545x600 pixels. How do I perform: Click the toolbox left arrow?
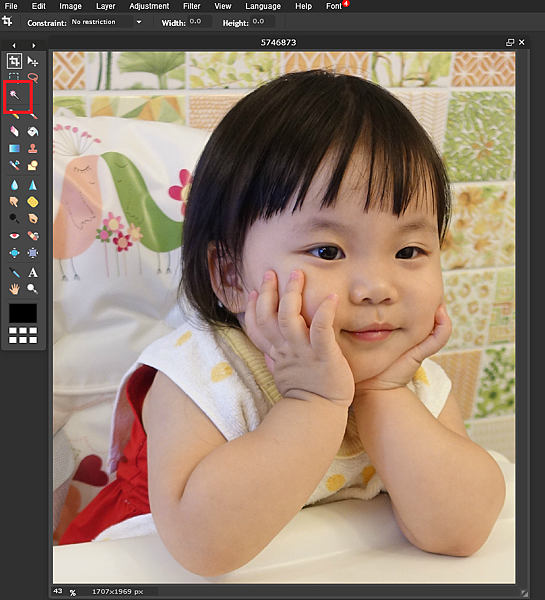[14, 46]
